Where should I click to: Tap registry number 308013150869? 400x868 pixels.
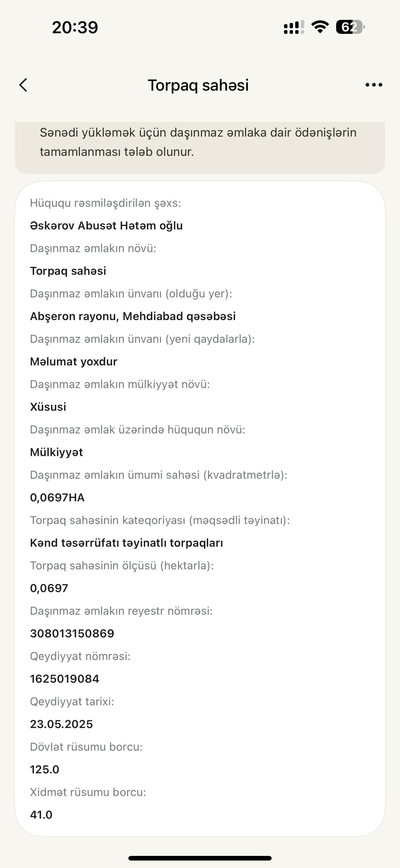pos(72,633)
